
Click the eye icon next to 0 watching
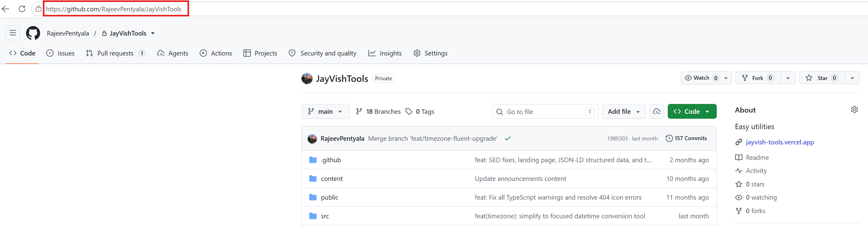click(738, 197)
